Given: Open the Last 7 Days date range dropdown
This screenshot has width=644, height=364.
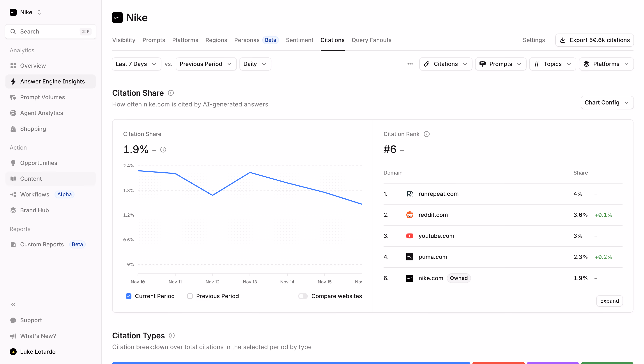Looking at the screenshot, I should (136, 64).
